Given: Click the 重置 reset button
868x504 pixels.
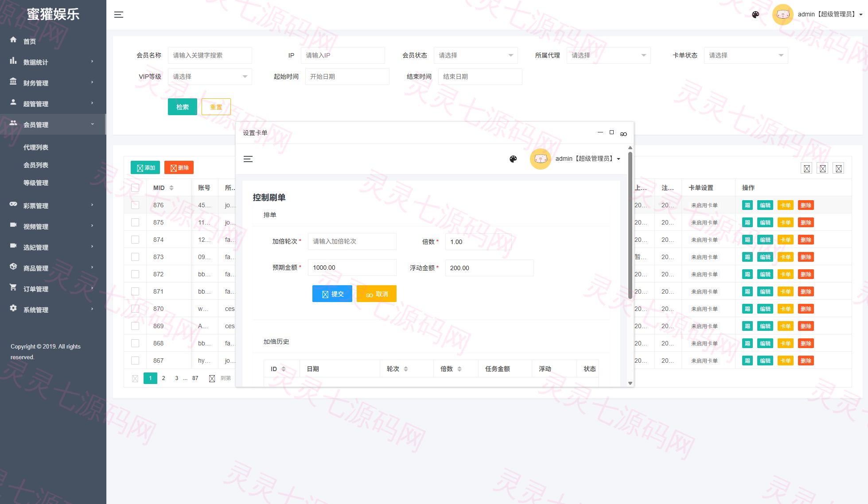Looking at the screenshot, I should 216,107.
